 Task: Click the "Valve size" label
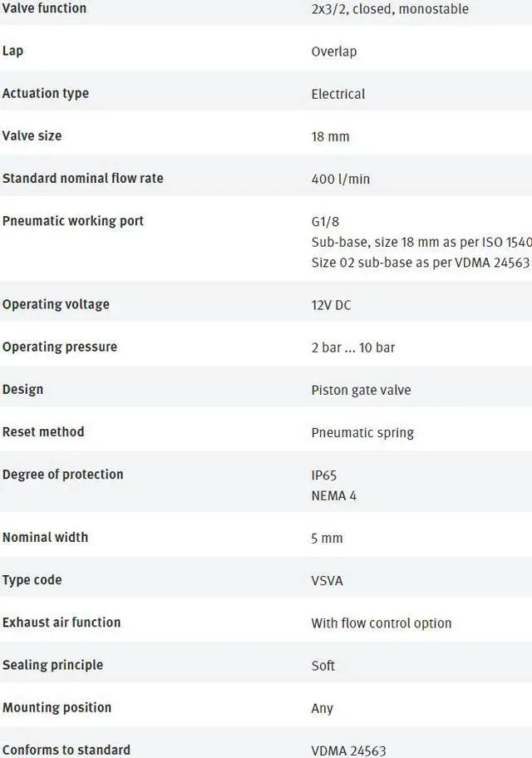coord(32,135)
